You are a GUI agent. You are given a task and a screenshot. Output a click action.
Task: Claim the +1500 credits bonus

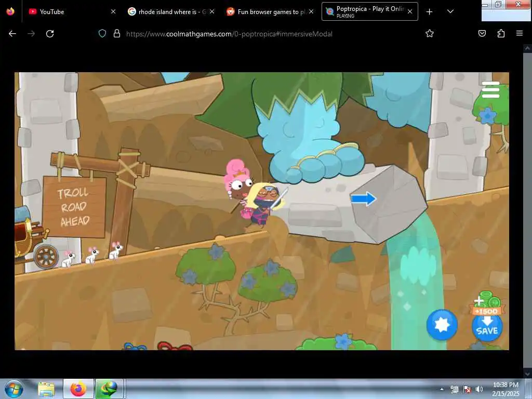pyautogui.click(x=486, y=303)
